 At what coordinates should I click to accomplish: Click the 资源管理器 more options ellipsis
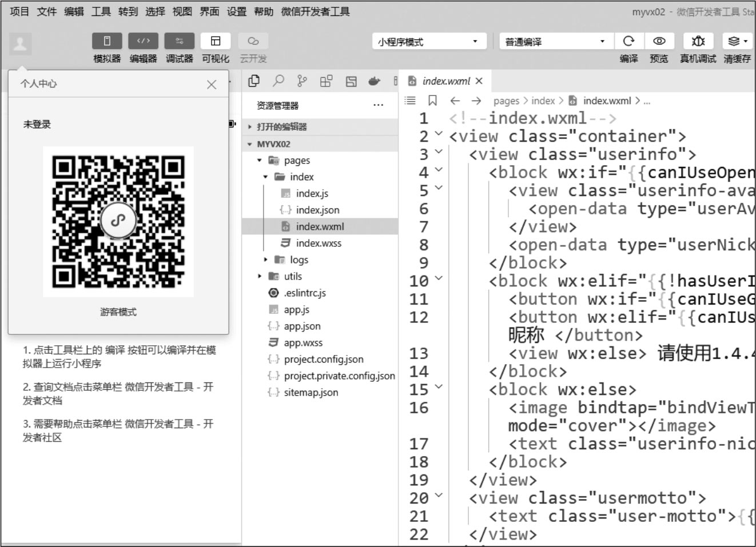coord(378,105)
